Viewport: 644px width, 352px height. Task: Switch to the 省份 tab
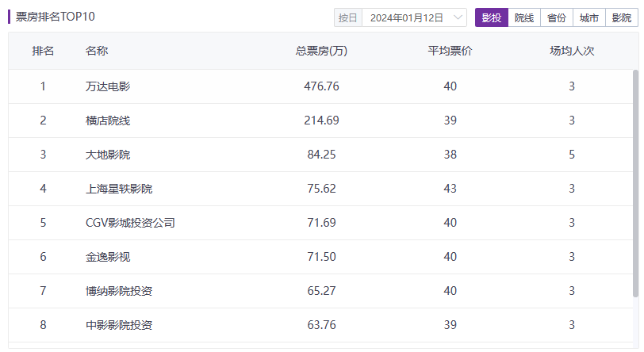click(x=557, y=18)
